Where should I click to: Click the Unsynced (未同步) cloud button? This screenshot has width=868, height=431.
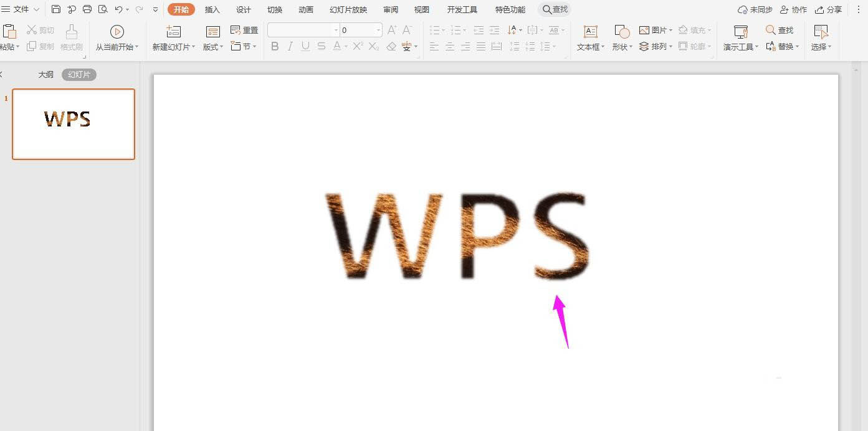[755, 10]
